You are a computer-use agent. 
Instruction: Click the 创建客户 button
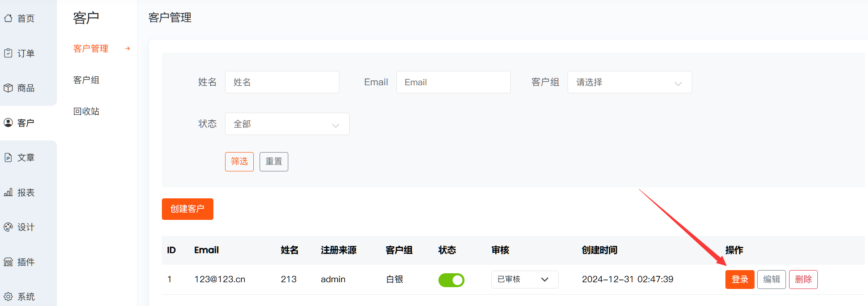coord(187,209)
